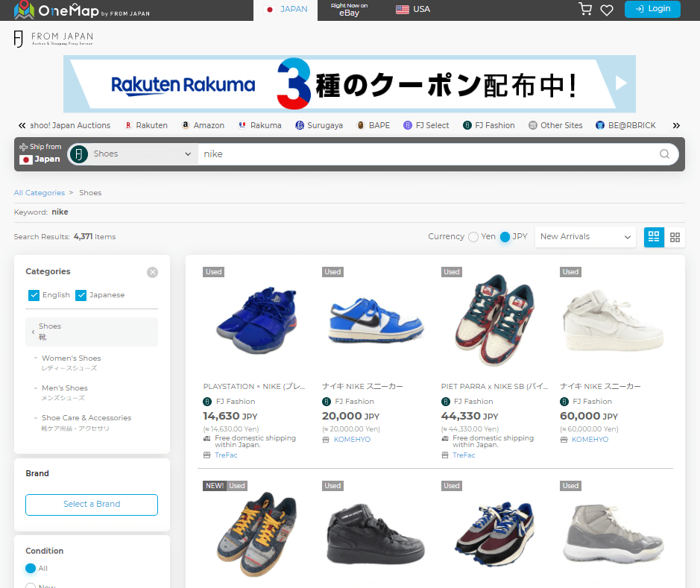Open the blue and white Nike Dunk thumbnail
This screenshot has width=700, height=588.
click(x=376, y=320)
